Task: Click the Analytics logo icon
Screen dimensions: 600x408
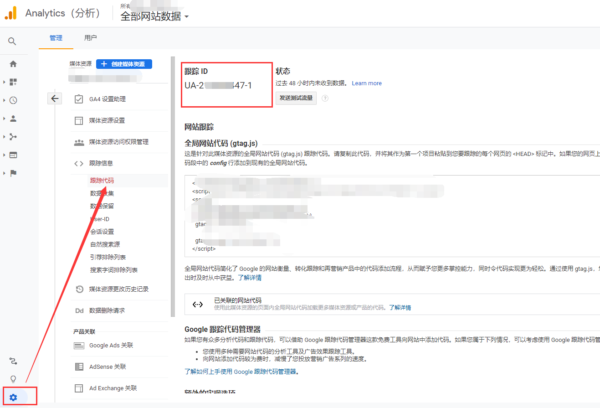Action: tap(11, 13)
